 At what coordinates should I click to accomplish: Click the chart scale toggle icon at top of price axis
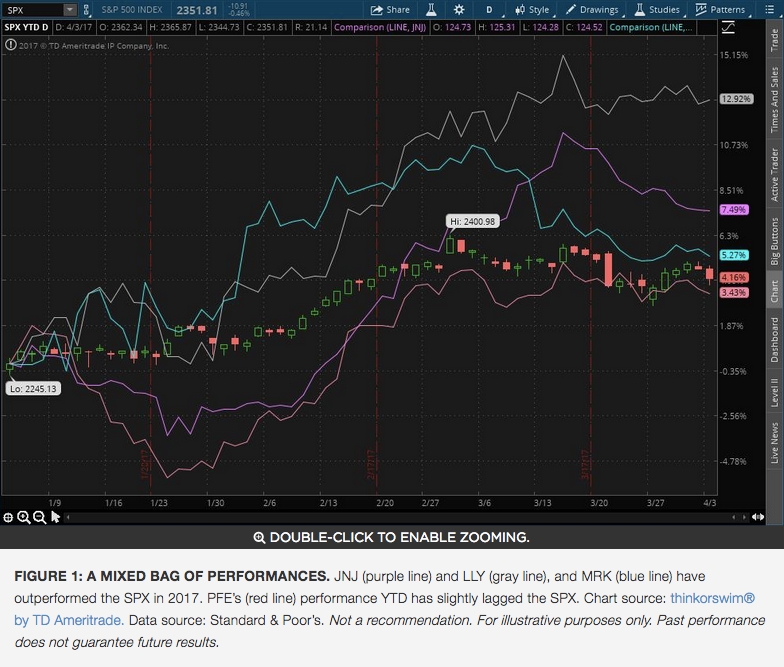click(728, 28)
